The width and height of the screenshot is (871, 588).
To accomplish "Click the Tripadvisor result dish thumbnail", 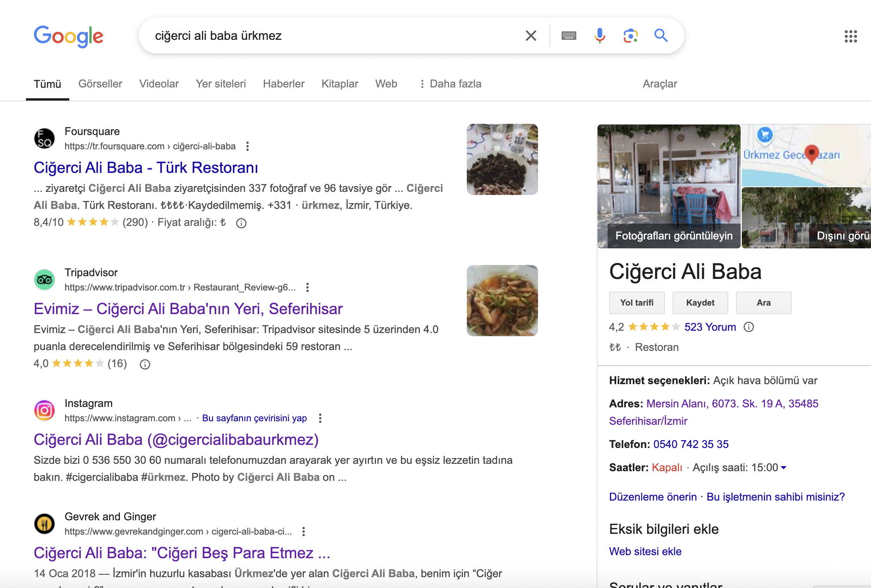I will tap(502, 301).
